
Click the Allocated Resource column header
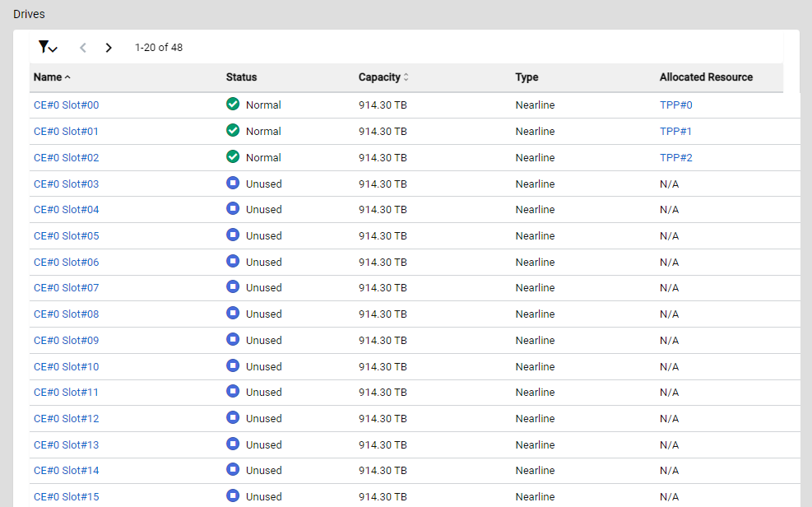[x=706, y=77]
